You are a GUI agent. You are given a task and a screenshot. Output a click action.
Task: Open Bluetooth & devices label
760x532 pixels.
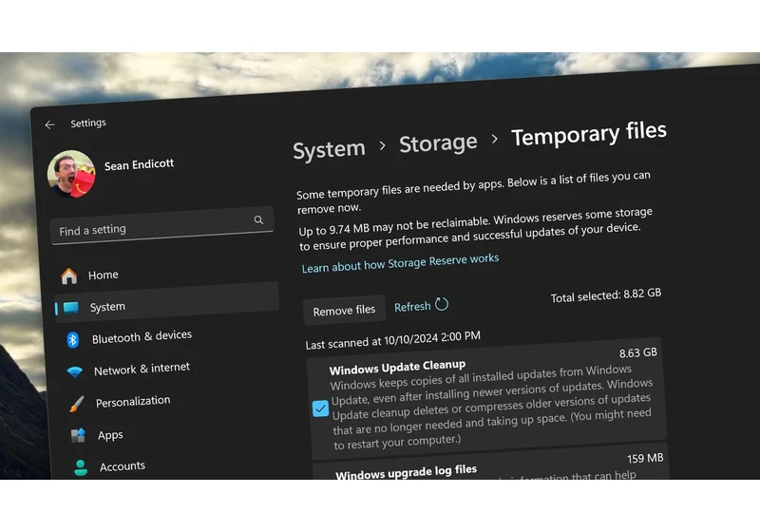click(142, 336)
